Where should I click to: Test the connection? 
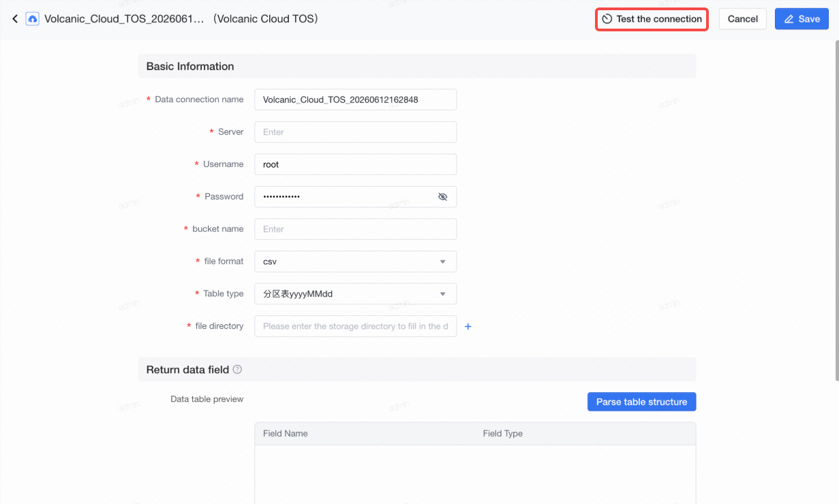tap(652, 19)
